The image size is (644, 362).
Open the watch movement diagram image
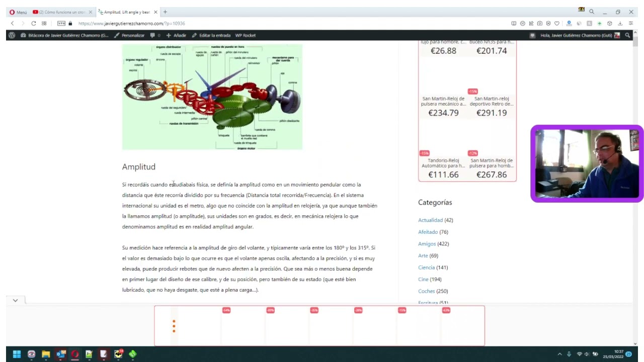tap(212, 97)
